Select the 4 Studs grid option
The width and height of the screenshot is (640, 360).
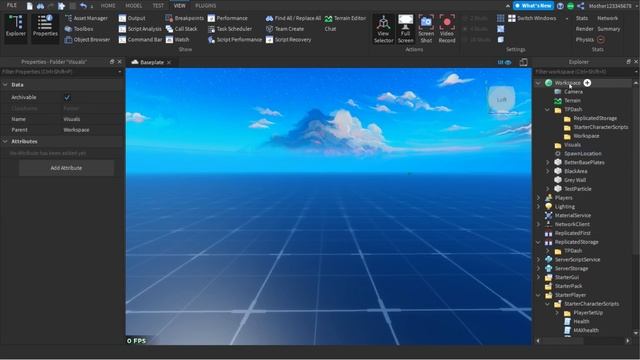(x=476, y=29)
